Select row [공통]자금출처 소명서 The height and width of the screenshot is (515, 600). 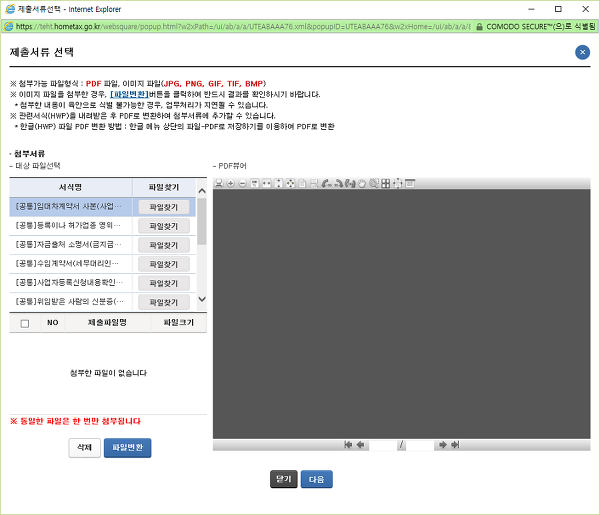click(71, 244)
